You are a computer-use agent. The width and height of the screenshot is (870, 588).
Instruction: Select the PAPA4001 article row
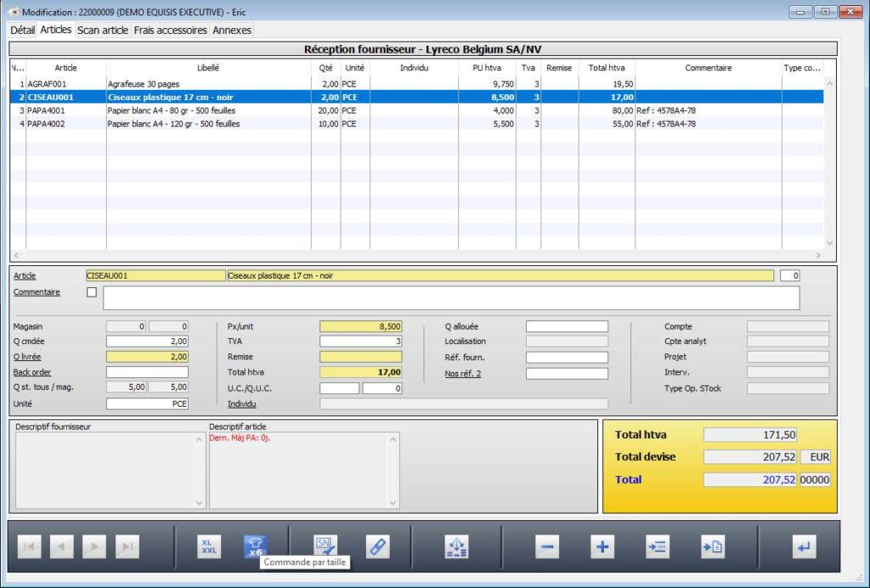pos(416,110)
